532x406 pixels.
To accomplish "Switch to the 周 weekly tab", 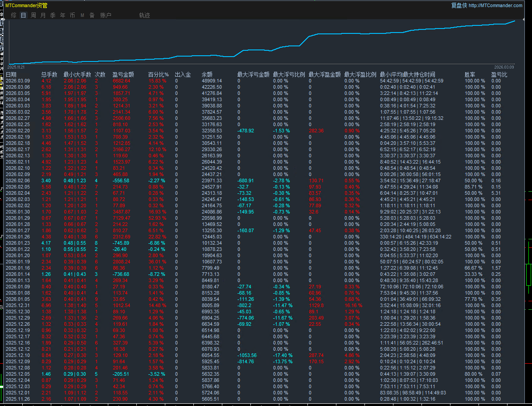I will point(33,15).
